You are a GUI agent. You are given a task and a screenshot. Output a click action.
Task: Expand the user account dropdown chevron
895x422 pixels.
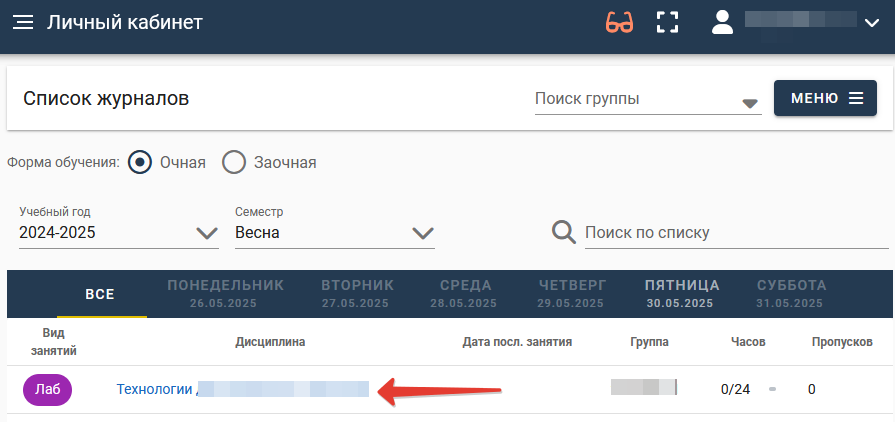click(872, 23)
